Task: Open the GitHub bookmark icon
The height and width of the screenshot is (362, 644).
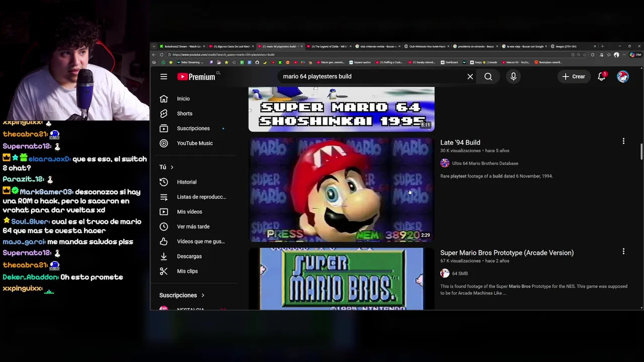Action: (x=257, y=62)
